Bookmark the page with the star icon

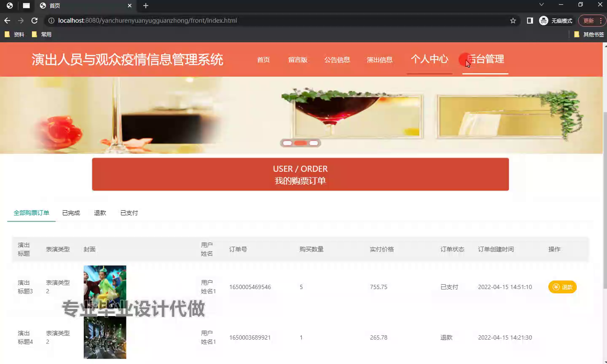coord(513,21)
